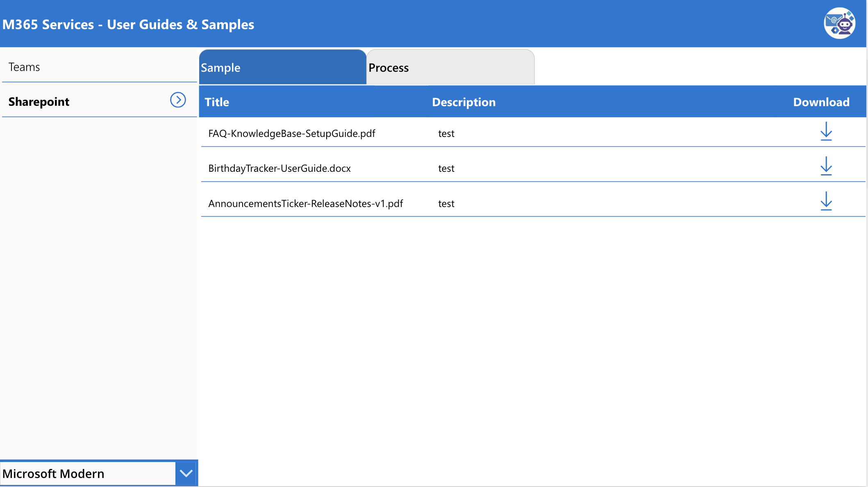The image size is (868, 487).
Task: Click description 'test' in BirthdayTracker row
Action: point(446,168)
